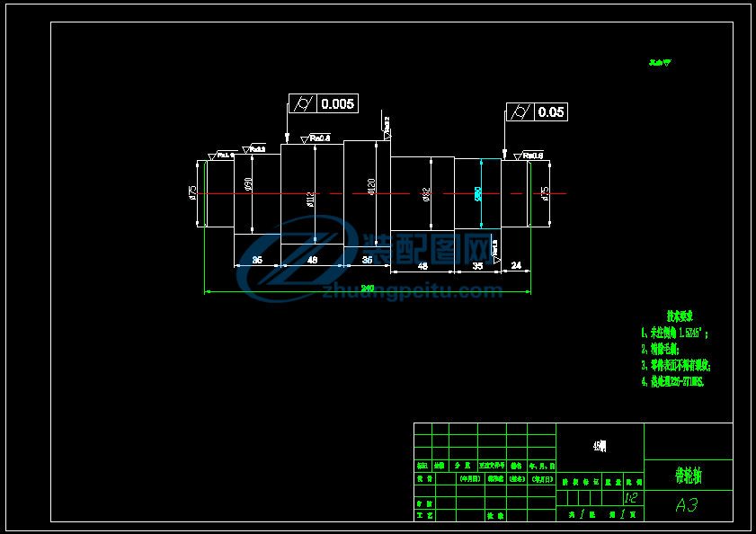This screenshot has height=534, width=756.
Task: Click the general roughness symbol in top-right corner
Action: click(x=661, y=64)
